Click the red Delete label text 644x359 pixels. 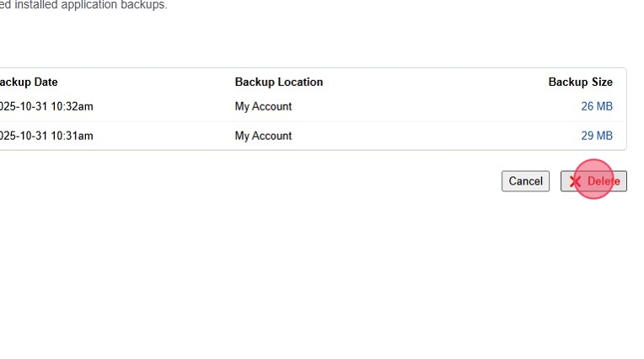coord(604,182)
